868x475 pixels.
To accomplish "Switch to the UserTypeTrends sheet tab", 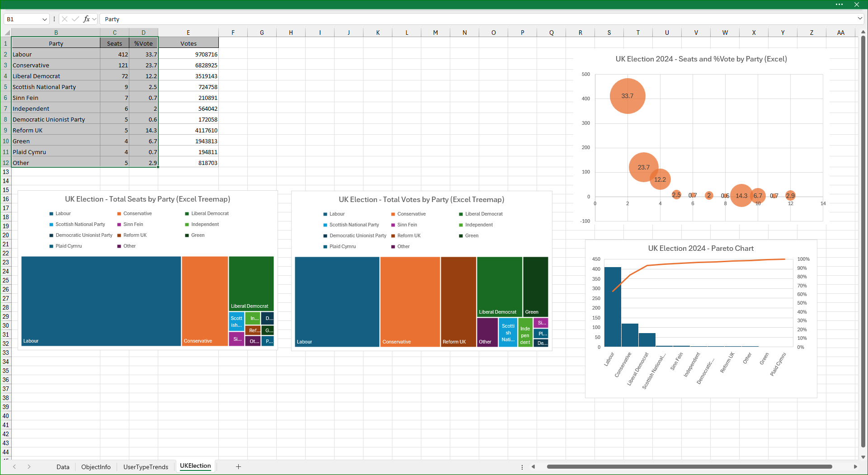I will click(146, 467).
